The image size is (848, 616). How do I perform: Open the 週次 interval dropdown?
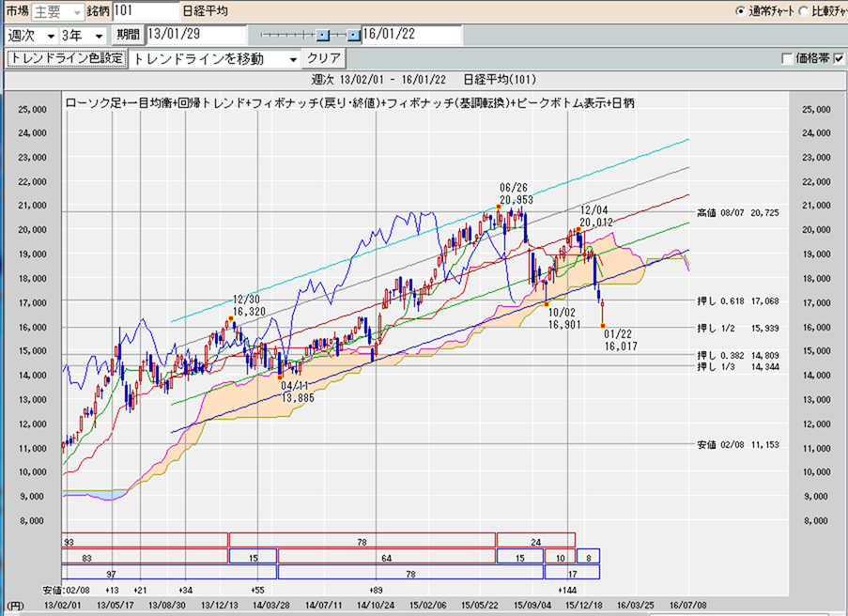(31, 36)
